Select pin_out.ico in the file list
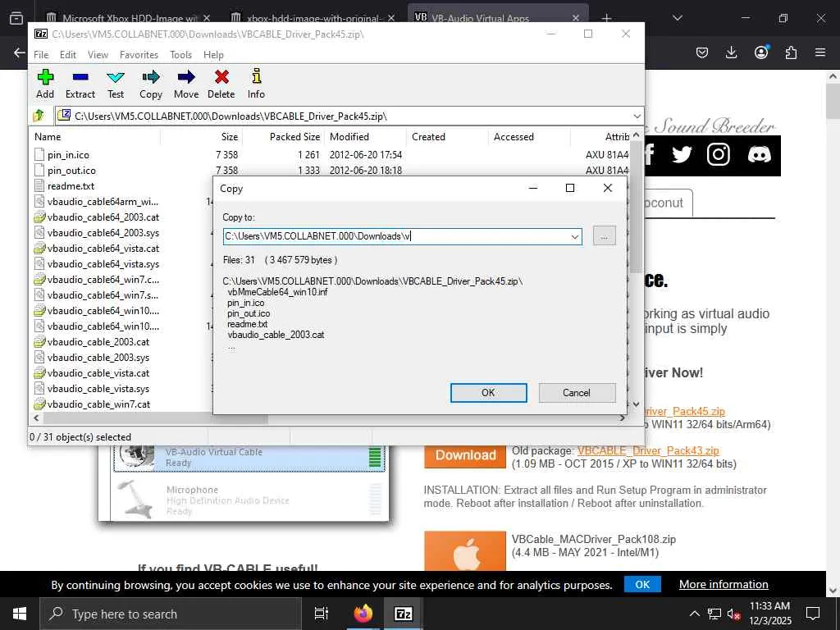The width and height of the screenshot is (840, 630). click(x=72, y=171)
